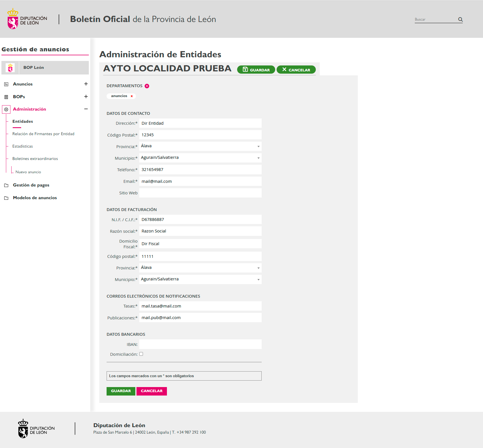Click the Anuncios list icon
The width and height of the screenshot is (483, 448).
coord(6,84)
